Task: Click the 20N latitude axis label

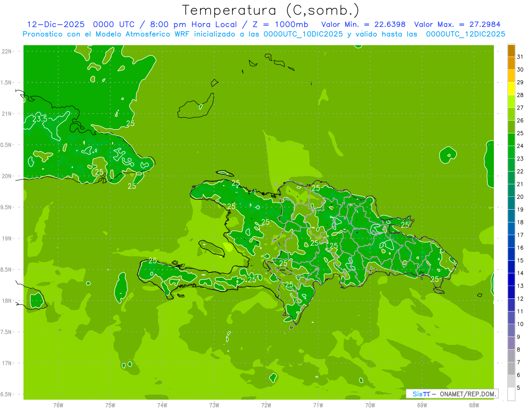Action: (x=8, y=176)
